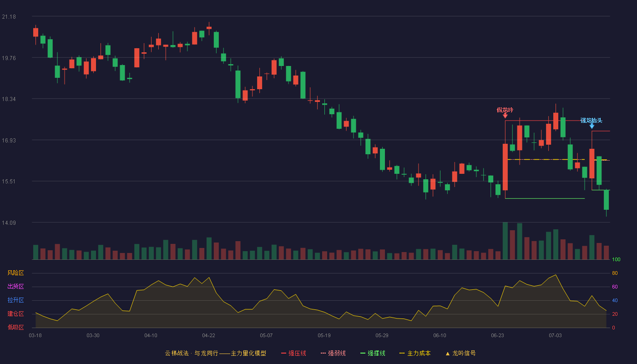This screenshot has width=637, height=364.
Task: Select the 06-10 date label
Action: [440, 335]
